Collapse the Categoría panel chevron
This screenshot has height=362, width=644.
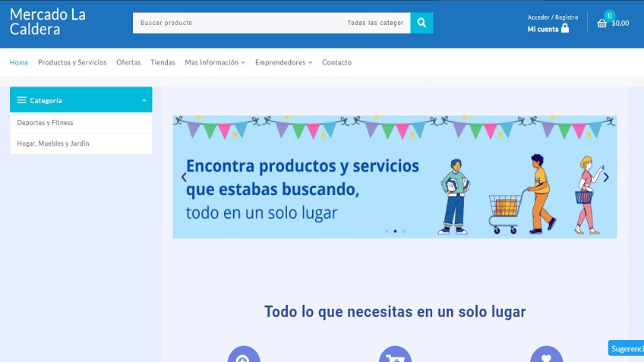(x=144, y=100)
